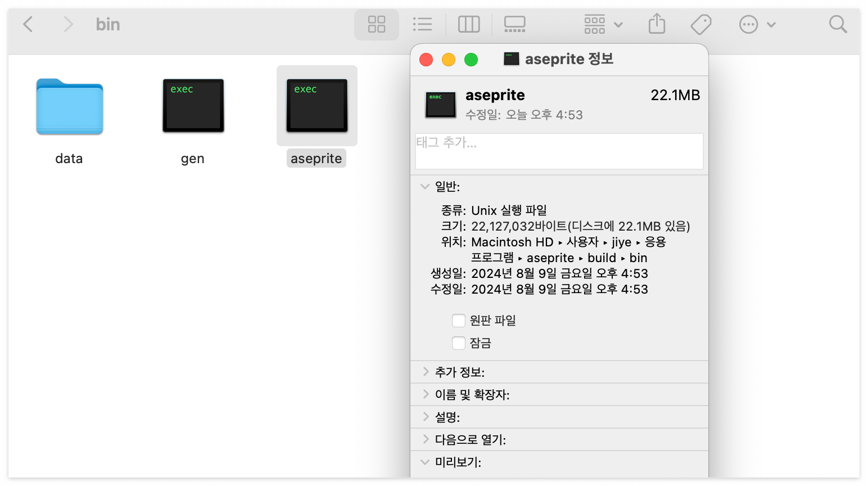Click the 생성일 date value
The image size is (868, 486).
coord(559,273)
